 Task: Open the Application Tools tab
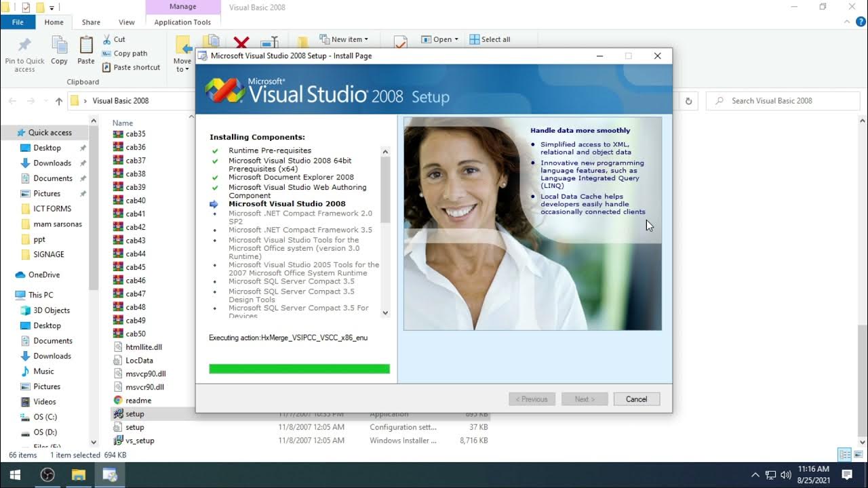182,22
